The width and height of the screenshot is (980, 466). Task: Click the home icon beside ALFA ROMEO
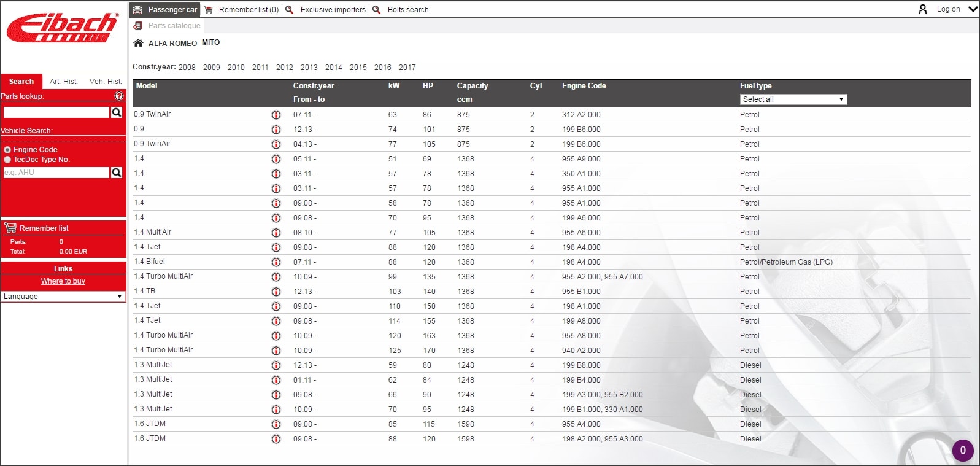(x=138, y=43)
